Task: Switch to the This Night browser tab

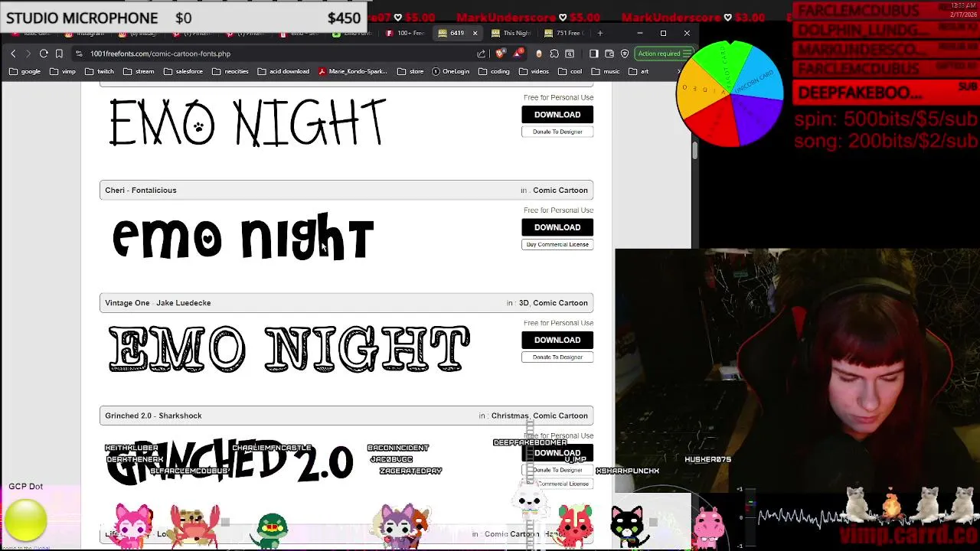Action: click(x=511, y=33)
